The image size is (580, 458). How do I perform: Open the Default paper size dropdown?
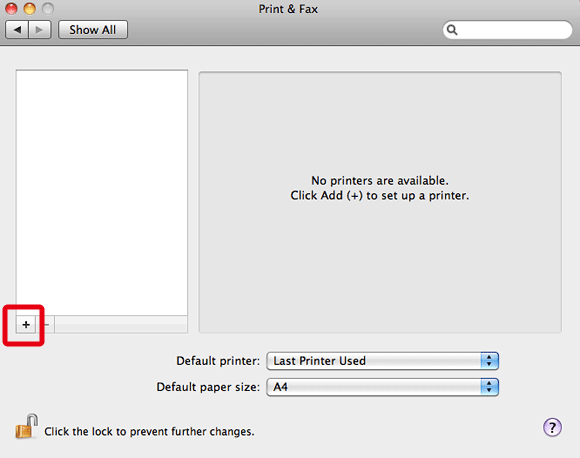pos(382,387)
